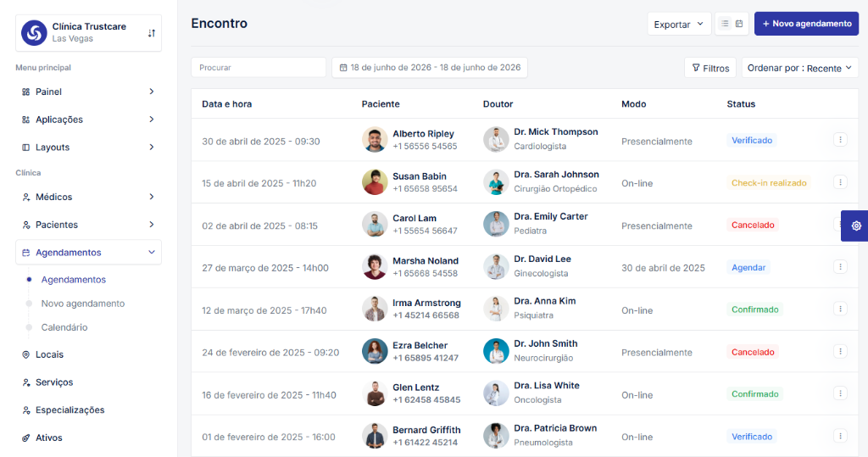Click Cancelado badge in Carol Lam row
Screen dimensions: 868x457
pyautogui.click(x=753, y=225)
